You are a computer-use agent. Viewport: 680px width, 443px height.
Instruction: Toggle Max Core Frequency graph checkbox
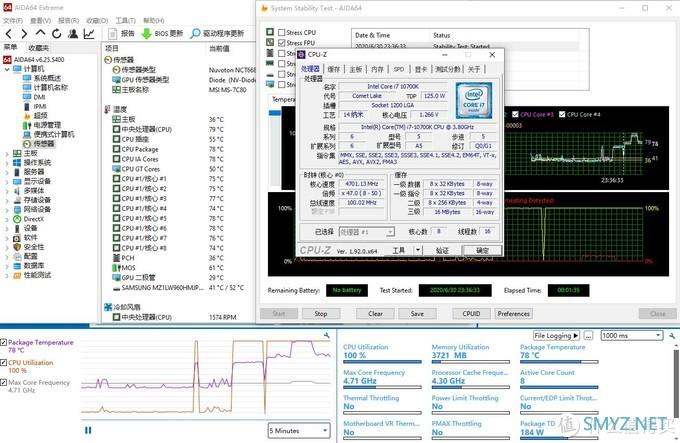[4, 382]
